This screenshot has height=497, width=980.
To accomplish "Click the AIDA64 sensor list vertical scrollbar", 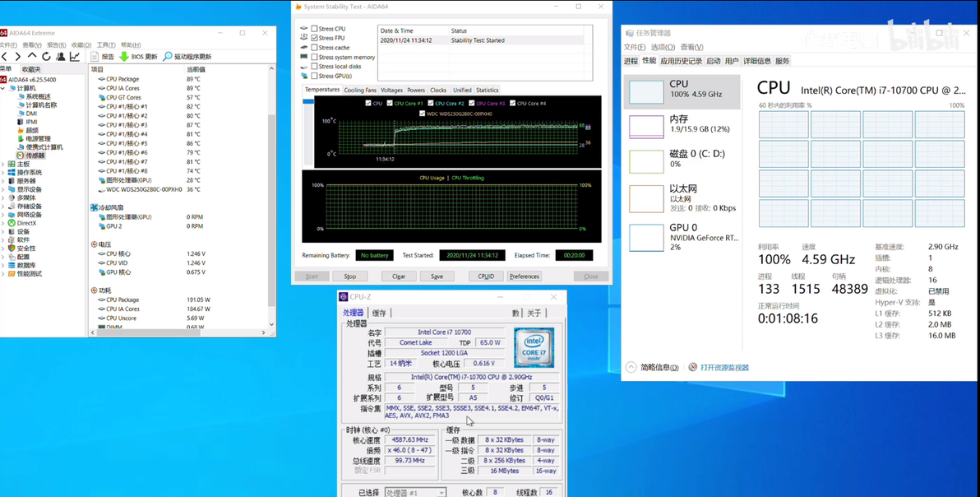I will tap(272, 210).
